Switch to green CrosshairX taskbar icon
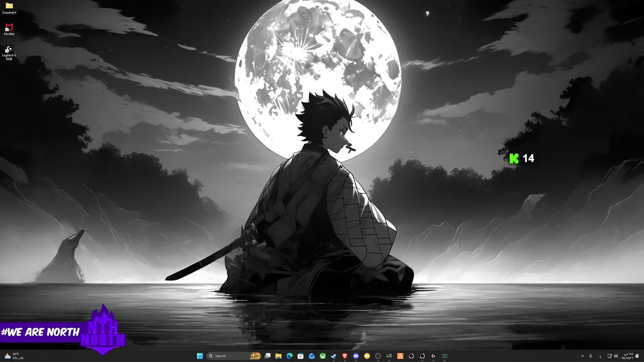This screenshot has width=644, height=362. click(x=444, y=356)
